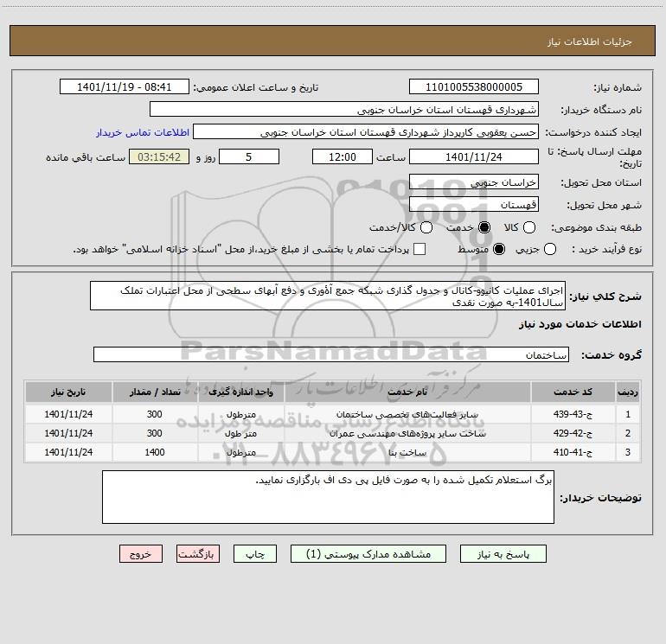Click service code ج-42-429
This screenshot has height=644, width=666.
tap(573, 433)
